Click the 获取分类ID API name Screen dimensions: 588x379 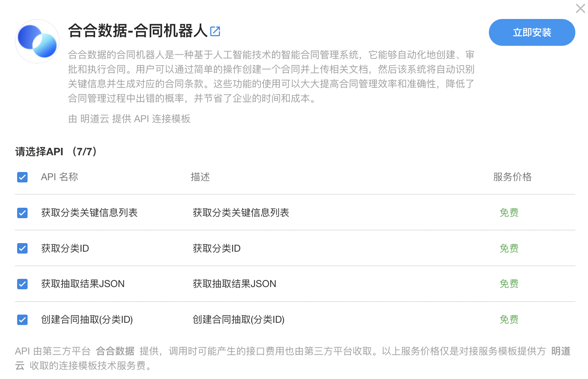click(x=65, y=248)
